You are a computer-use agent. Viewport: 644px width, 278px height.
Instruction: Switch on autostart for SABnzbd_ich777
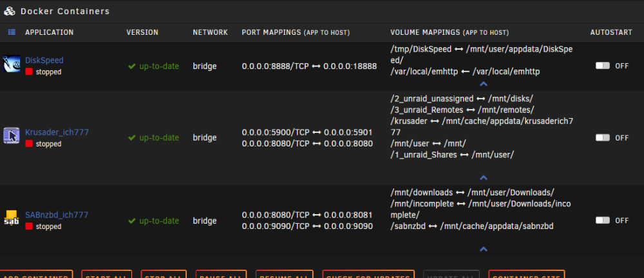tap(603, 221)
